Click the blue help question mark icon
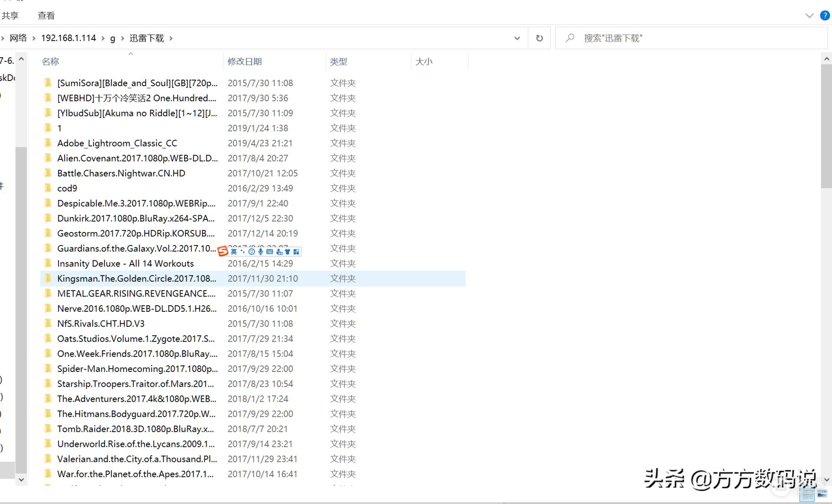Screen dimensions: 832x504 pyautogui.click(x=825, y=16)
